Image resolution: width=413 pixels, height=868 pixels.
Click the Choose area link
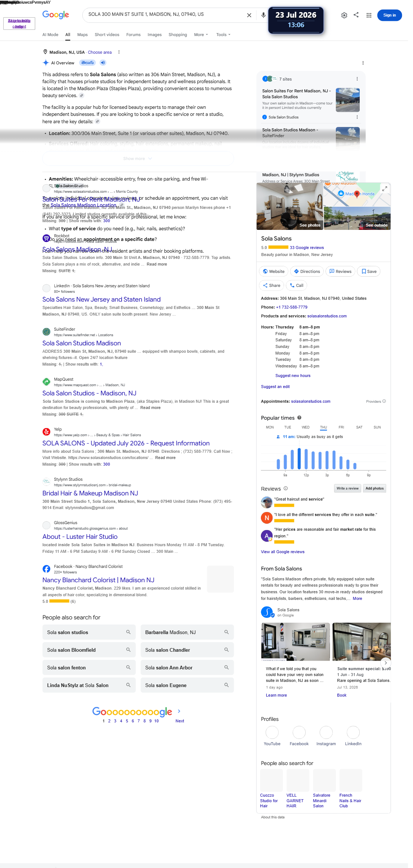[x=100, y=52]
